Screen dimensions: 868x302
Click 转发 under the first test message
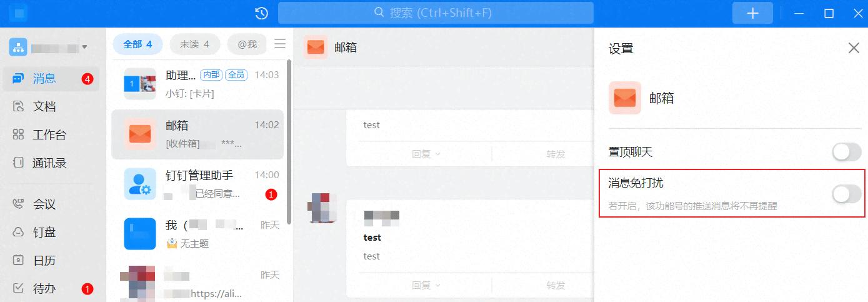pyautogui.click(x=556, y=154)
